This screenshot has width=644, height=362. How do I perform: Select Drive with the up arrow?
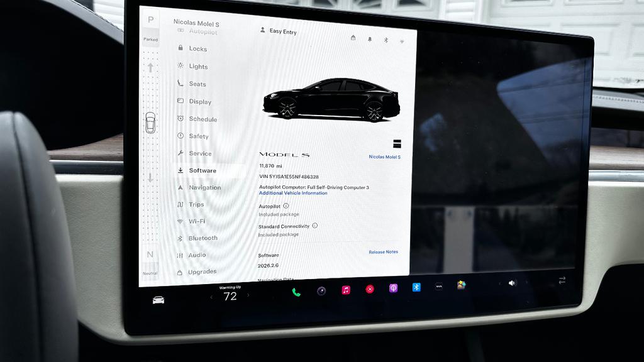point(150,68)
